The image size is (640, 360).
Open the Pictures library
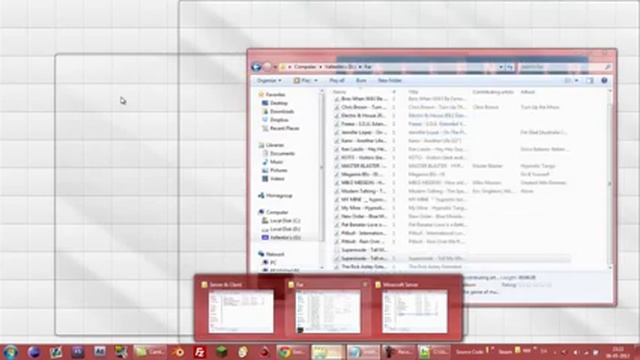278,170
